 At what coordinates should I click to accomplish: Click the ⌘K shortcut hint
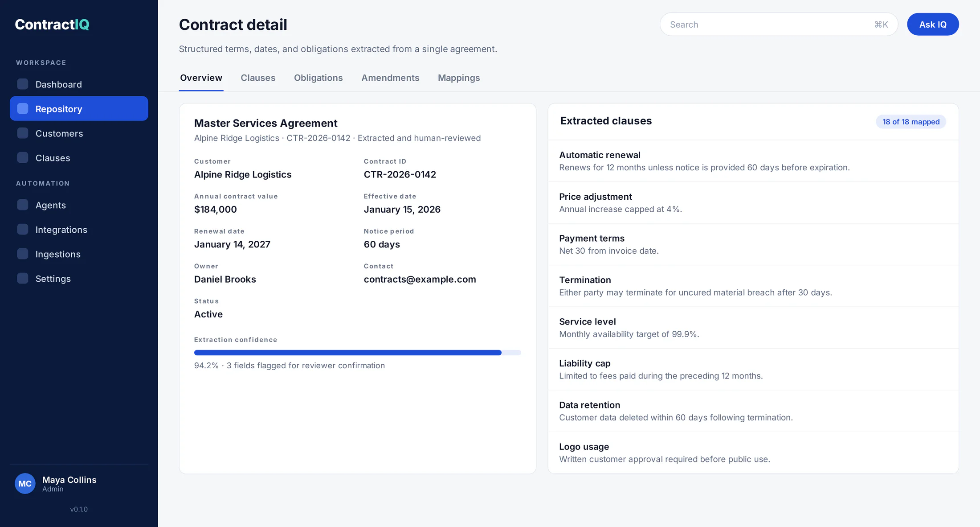tap(881, 25)
